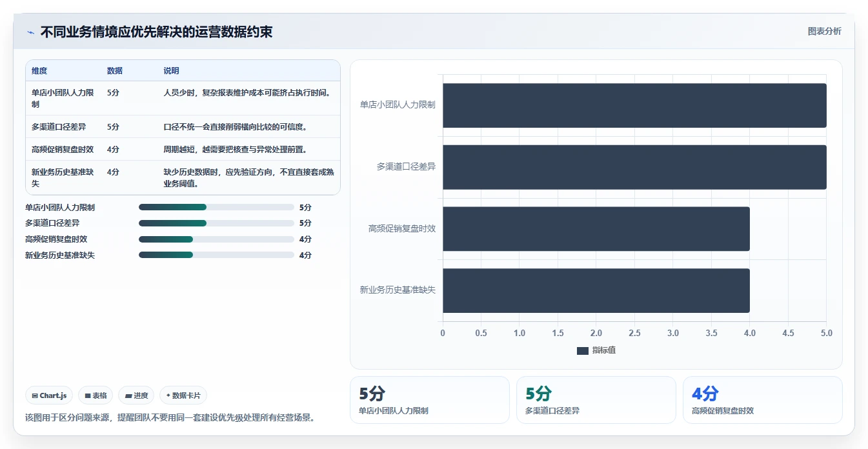Open the 5分 card for 多渠道口径差异
868x449 pixels.
pyautogui.click(x=596, y=400)
